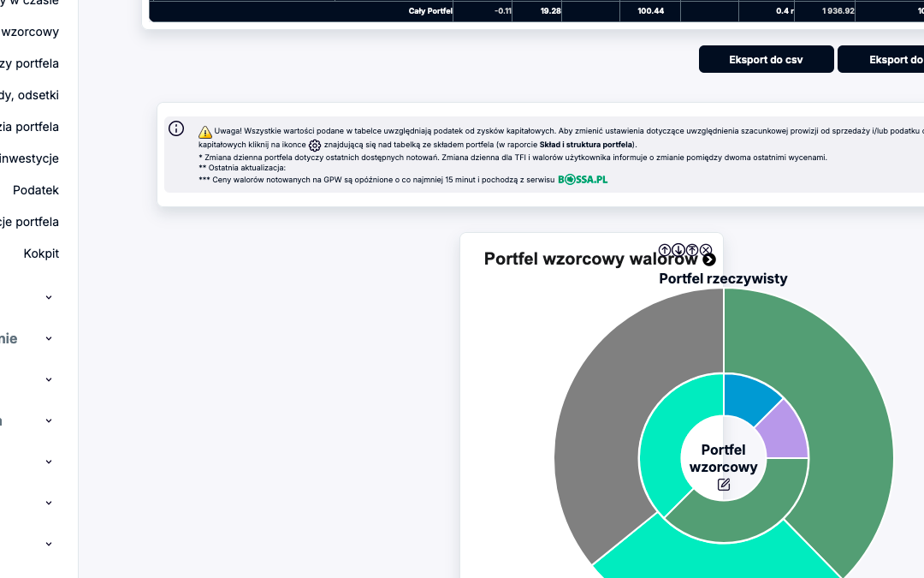Open the BOSSA.PL logo link
Screen dimensions: 924x578
pyautogui.click(x=583, y=180)
